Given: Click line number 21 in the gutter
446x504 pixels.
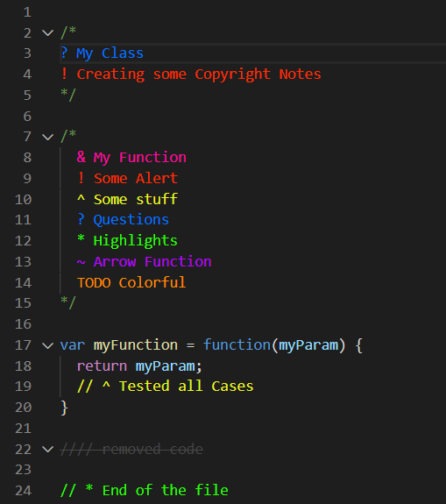Looking at the screenshot, I should point(23,429).
